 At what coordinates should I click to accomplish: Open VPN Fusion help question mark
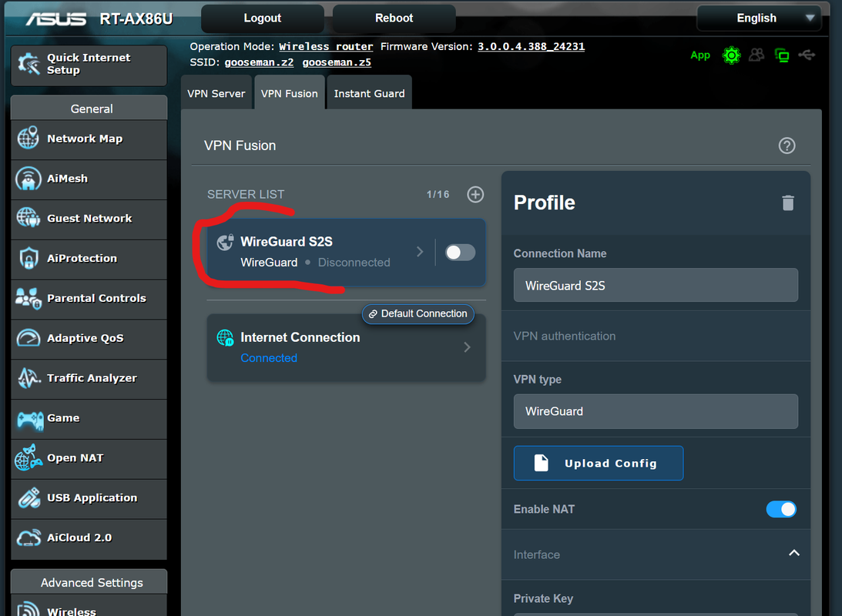pos(787,146)
